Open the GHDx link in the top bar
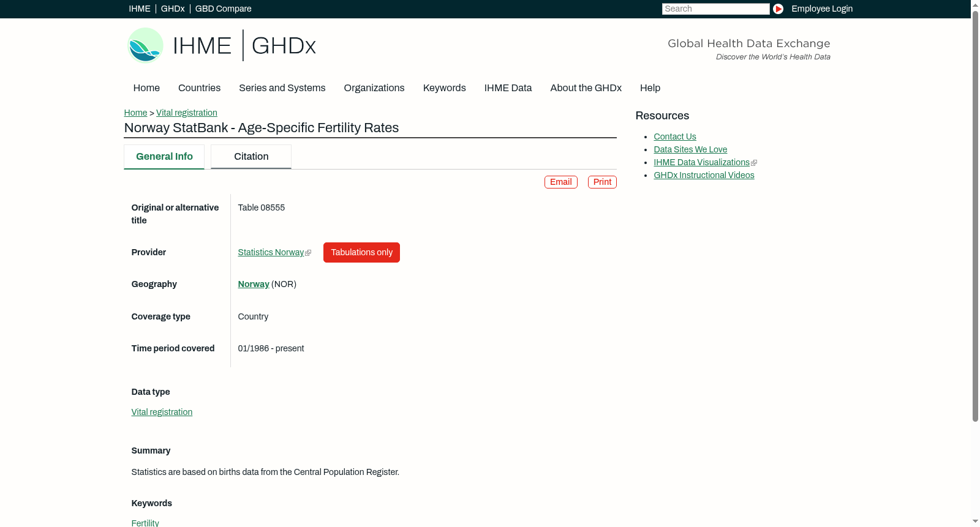 (173, 9)
